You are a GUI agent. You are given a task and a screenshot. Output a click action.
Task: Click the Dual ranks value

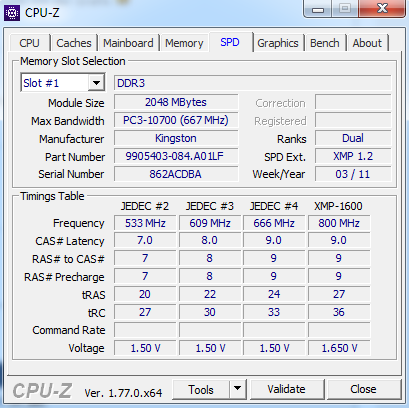pyautogui.click(x=353, y=138)
